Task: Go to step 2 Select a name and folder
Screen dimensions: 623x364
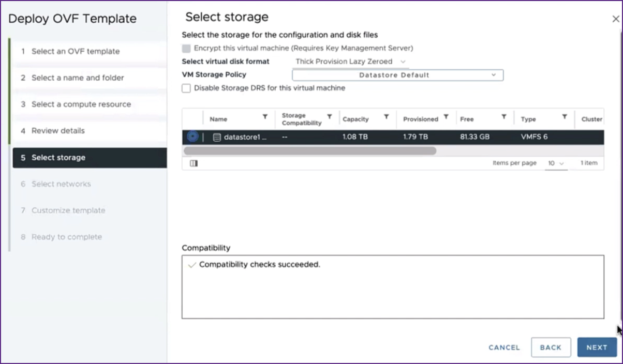Action: click(88, 78)
